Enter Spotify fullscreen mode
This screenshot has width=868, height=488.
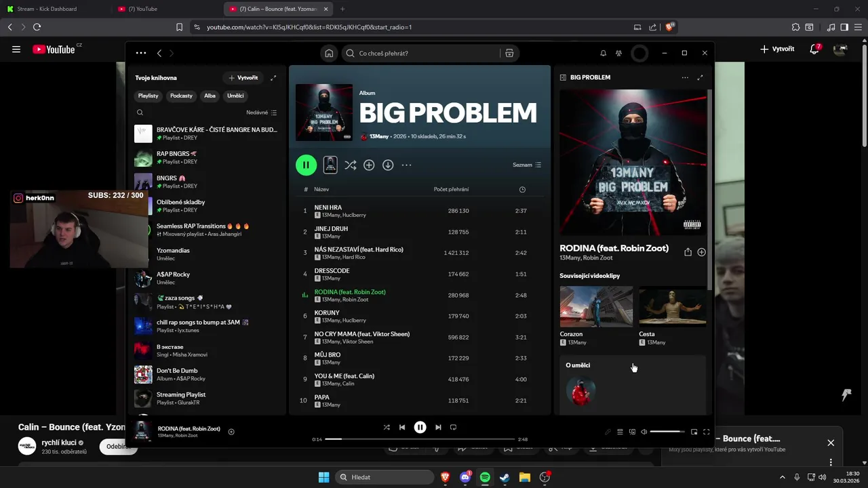pos(706,432)
